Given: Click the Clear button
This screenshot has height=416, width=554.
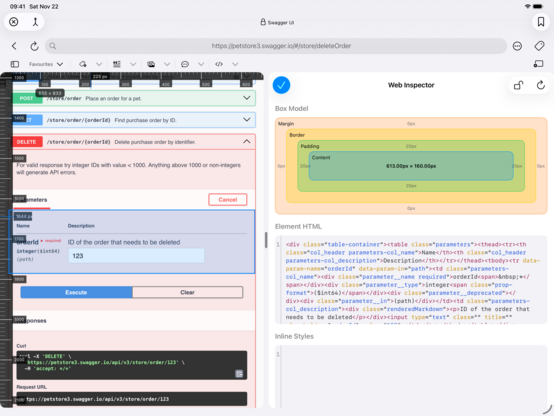Looking at the screenshot, I should [x=188, y=292].
